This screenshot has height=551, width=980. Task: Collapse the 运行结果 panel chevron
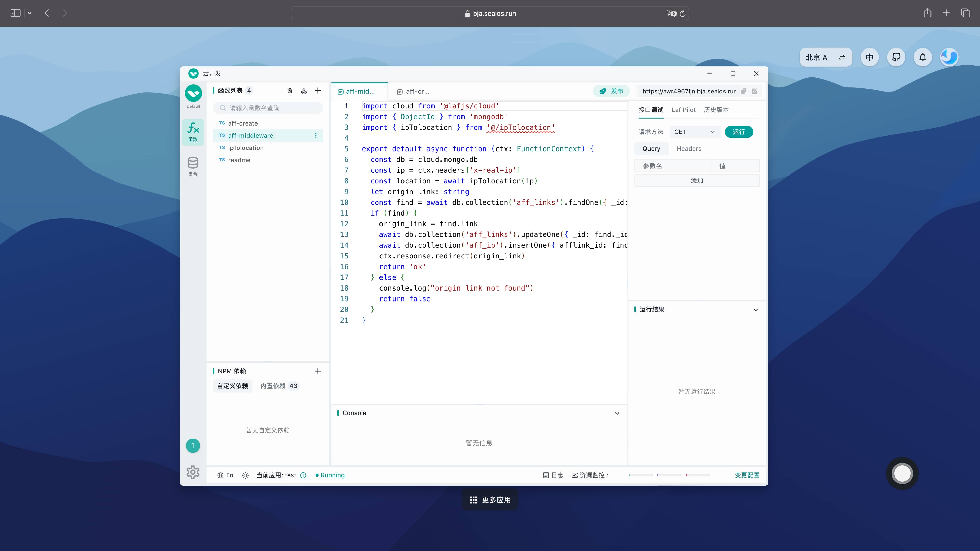[756, 310]
